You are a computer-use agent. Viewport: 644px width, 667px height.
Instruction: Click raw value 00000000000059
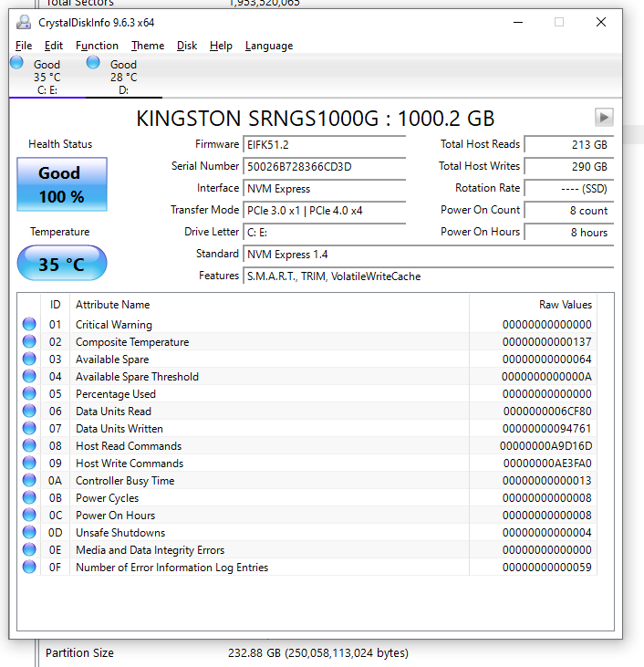(547, 568)
